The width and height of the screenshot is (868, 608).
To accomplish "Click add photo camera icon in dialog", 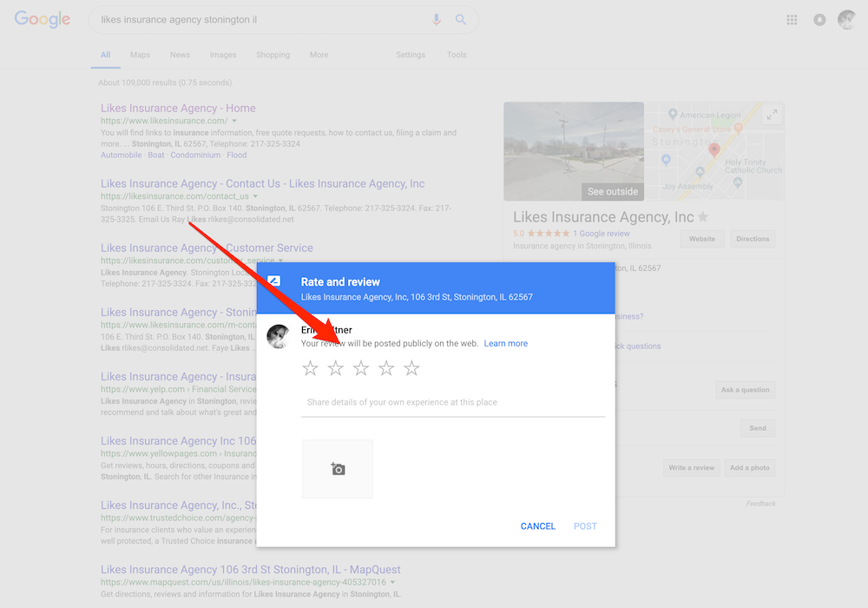I will [x=337, y=469].
